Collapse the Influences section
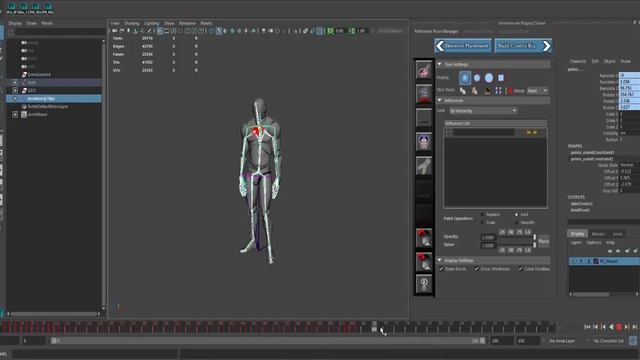 coord(440,100)
